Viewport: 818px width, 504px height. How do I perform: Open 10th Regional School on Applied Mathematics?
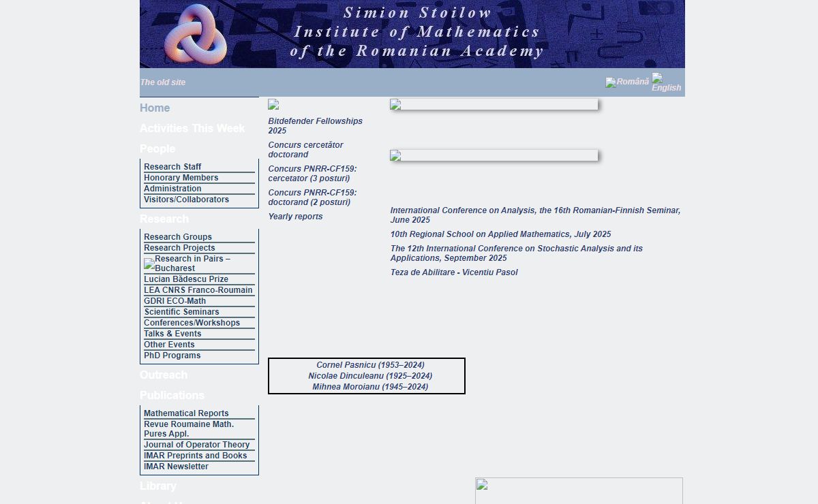tap(500, 234)
